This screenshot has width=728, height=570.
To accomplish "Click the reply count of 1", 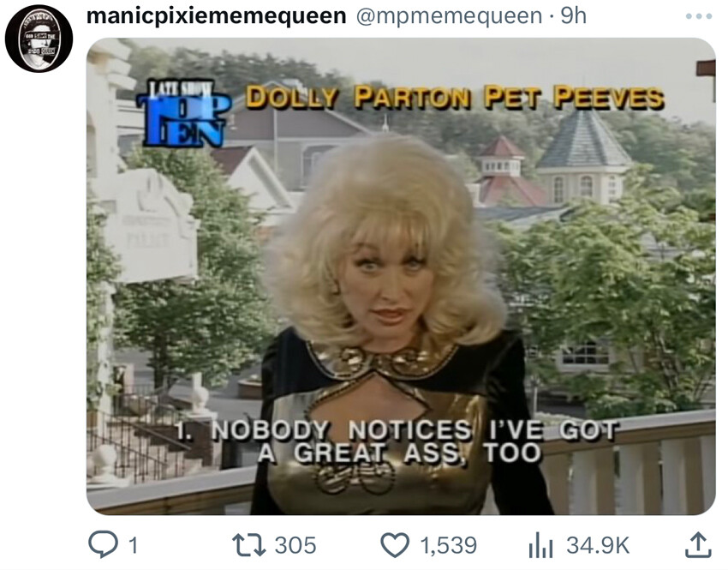I will (133, 545).
